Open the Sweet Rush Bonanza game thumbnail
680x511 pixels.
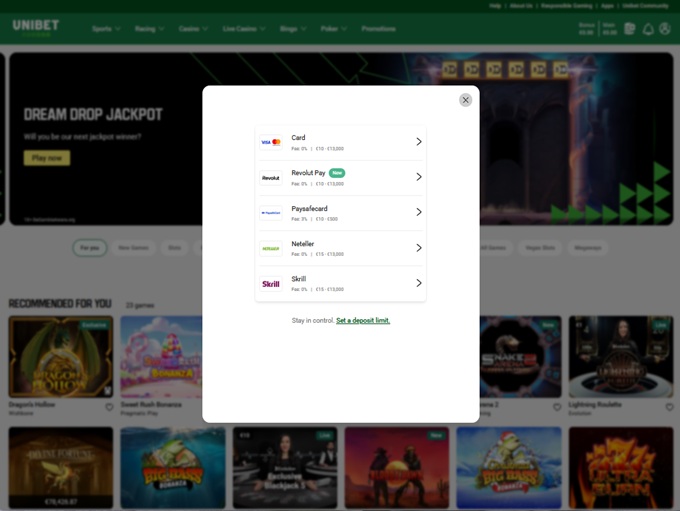click(161, 357)
